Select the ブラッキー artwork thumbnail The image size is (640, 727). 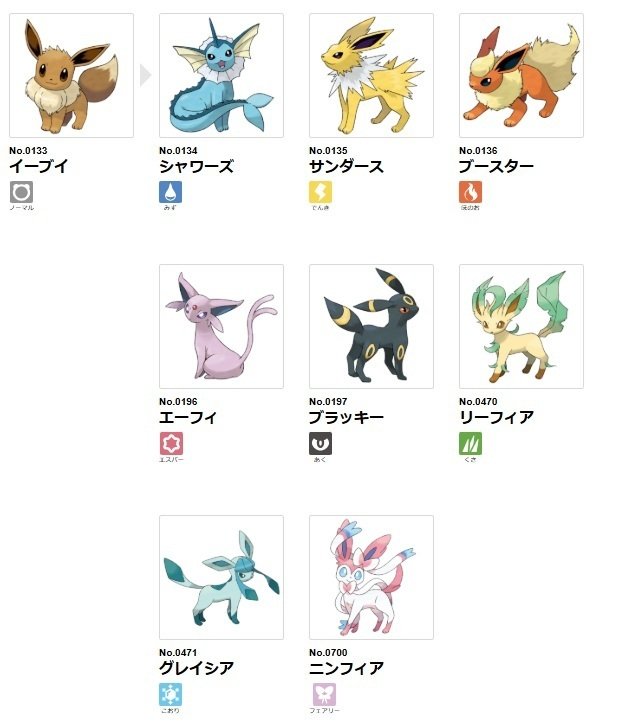[371, 326]
